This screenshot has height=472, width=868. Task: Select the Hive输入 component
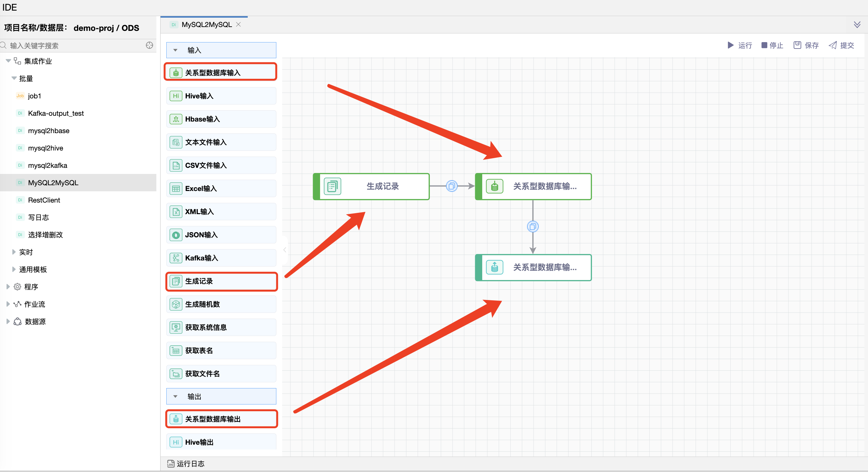pyautogui.click(x=220, y=95)
